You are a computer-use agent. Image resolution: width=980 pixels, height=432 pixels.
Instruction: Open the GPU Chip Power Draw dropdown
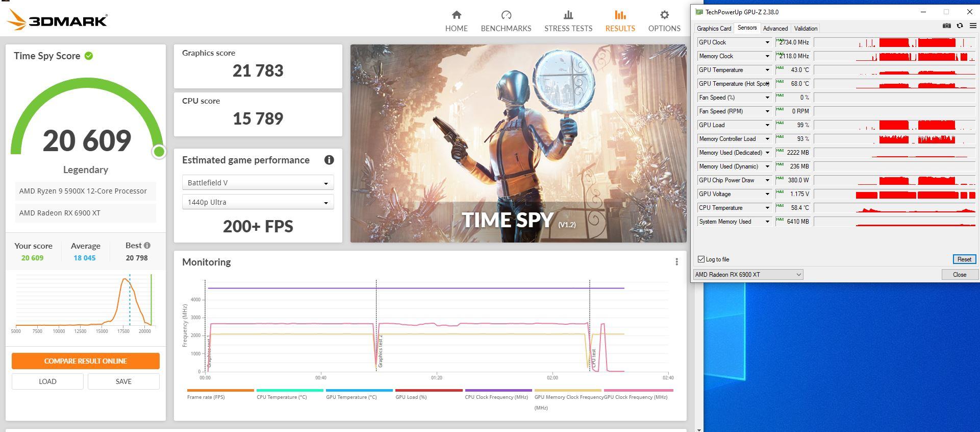[767, 180]
